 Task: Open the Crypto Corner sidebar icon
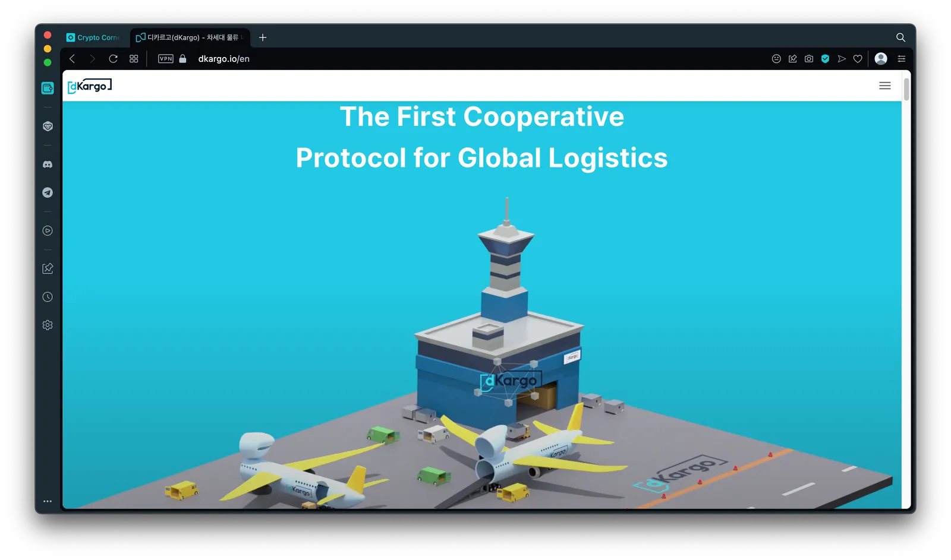(48, 126)
